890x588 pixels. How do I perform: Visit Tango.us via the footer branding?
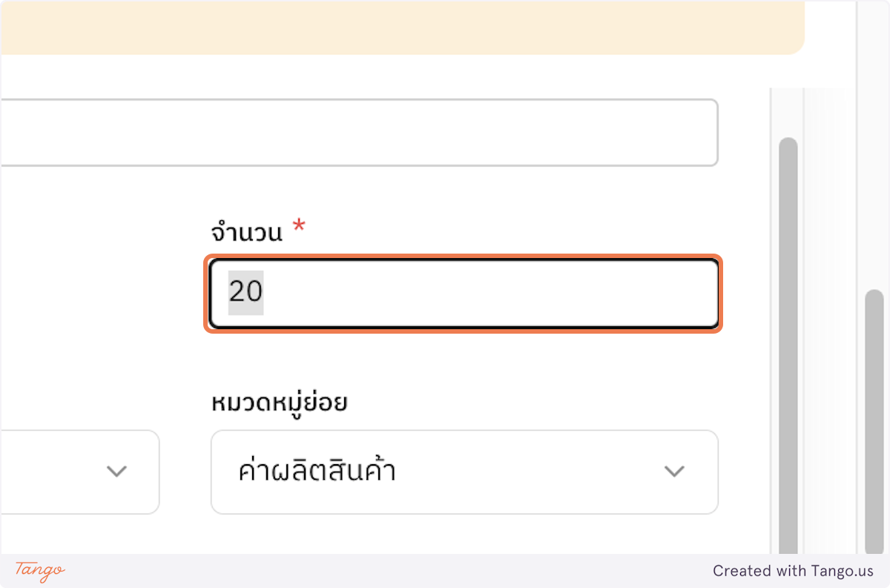pos(794,571)
